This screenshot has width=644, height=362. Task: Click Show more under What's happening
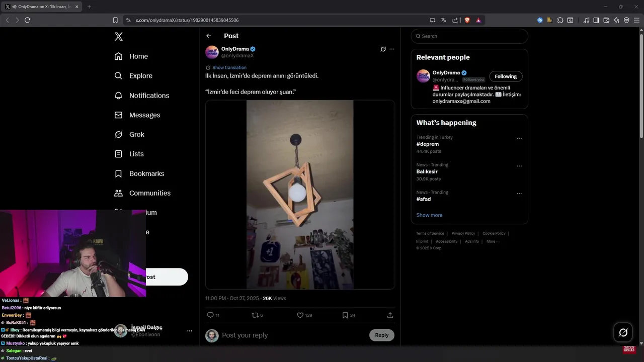coord(429,215)
